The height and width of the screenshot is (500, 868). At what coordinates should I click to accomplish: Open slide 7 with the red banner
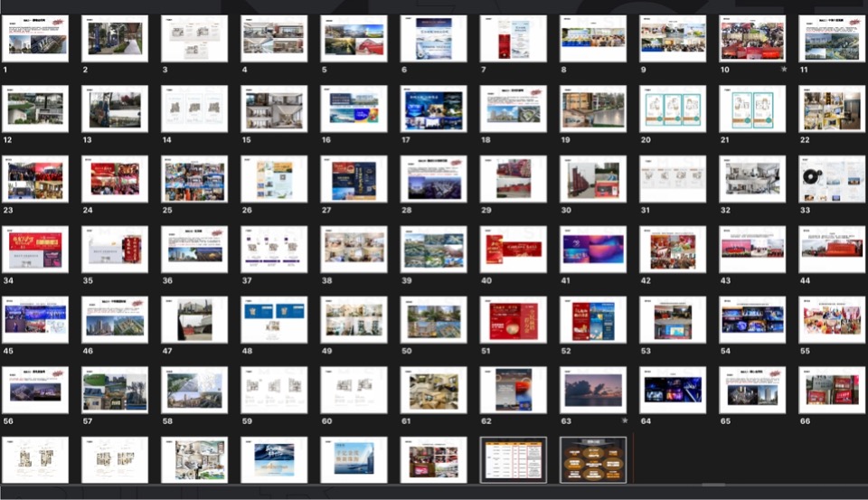tap(513, 38)
